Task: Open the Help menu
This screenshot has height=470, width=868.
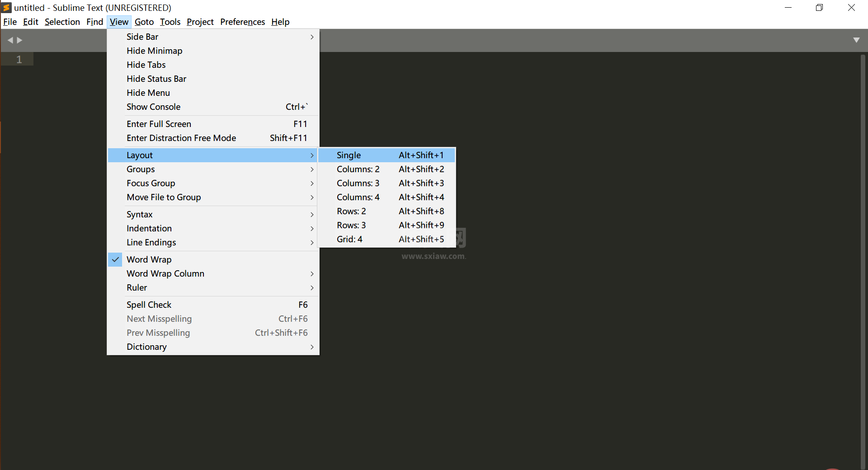Action: (280, 22)
